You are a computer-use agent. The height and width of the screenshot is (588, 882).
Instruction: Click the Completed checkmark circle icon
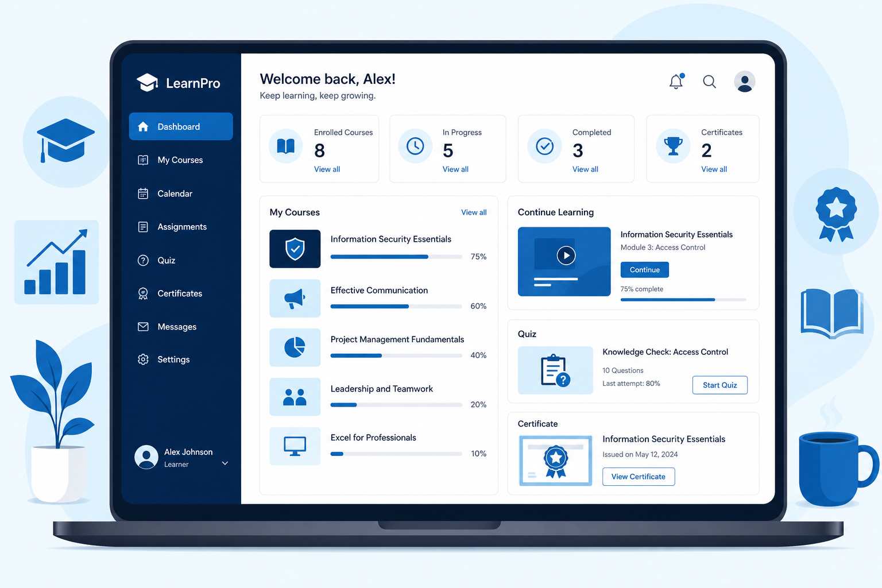click(545, 146)
